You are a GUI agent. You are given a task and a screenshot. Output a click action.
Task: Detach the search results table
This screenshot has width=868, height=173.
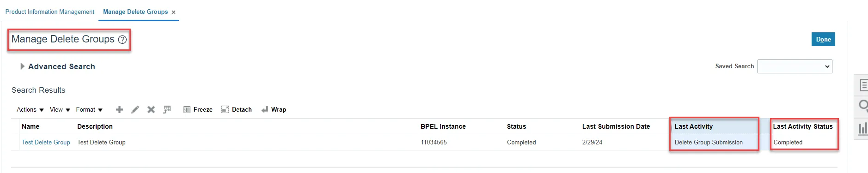coord(236,109)
